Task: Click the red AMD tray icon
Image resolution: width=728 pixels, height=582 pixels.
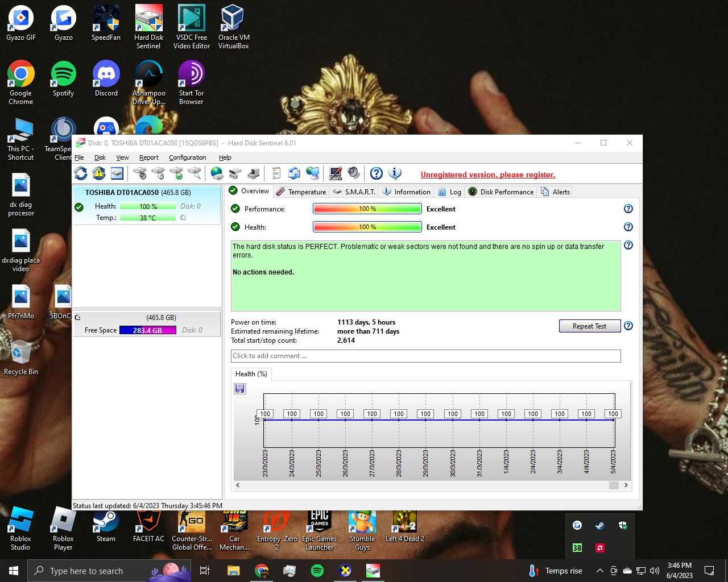Action: [x=600, y=548]
